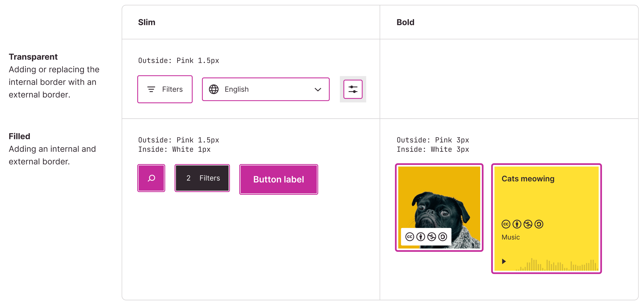Click the Filters outlined button
644x304 pixels.
pos(165,89)
